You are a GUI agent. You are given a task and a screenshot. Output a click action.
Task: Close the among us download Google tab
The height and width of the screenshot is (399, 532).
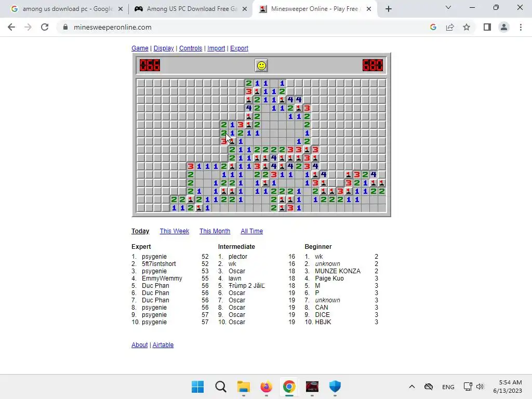point(121,9)
